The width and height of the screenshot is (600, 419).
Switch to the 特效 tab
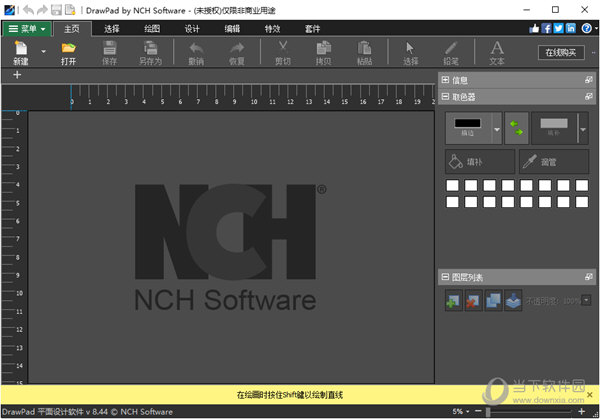click(x=272, y=29)
